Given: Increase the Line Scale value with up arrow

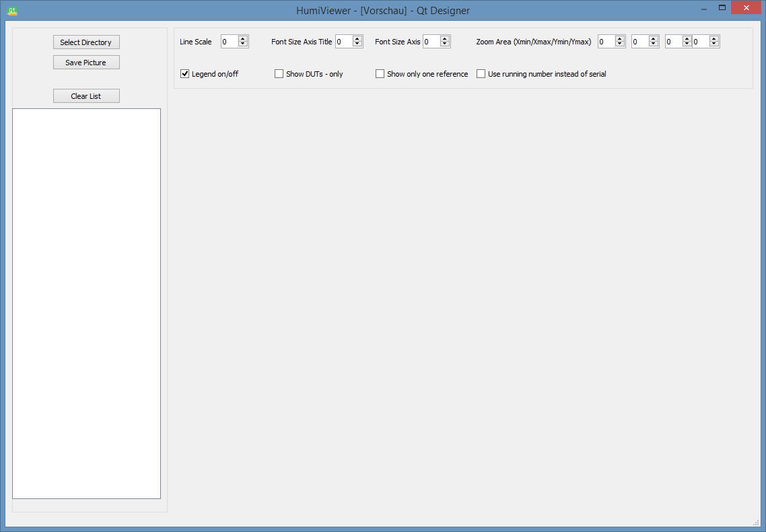Looking at the screenshot, I should (x=243, y=38).
